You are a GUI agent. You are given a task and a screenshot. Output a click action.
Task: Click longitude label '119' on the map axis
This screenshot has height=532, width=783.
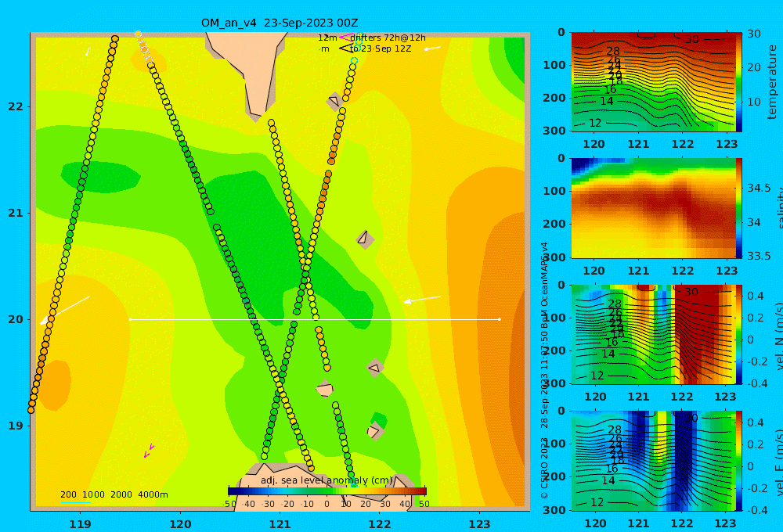click(x=81, y=524)
